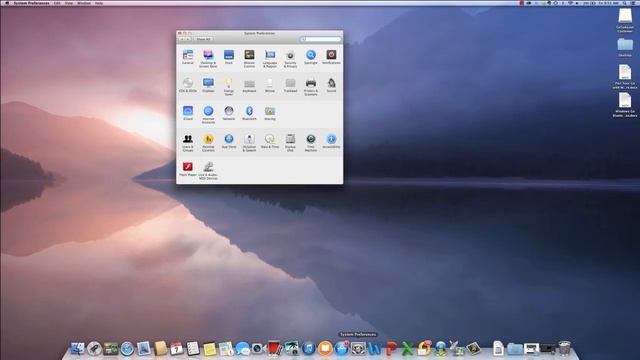Open the Dock preferences pane
Image resolution: width=640 pixels, height=360 pixels.
point(229,57)
